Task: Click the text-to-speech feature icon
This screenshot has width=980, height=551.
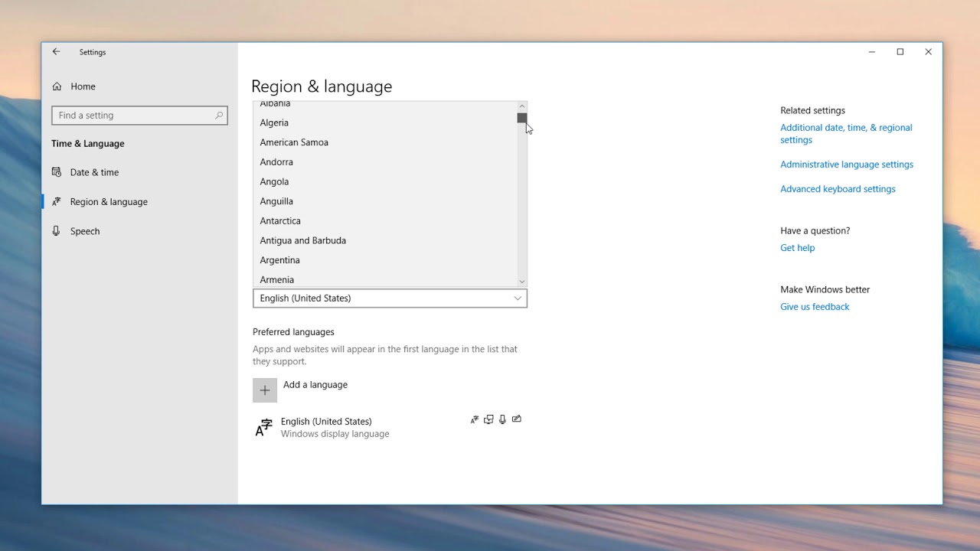Action: (x=488, y=419)
